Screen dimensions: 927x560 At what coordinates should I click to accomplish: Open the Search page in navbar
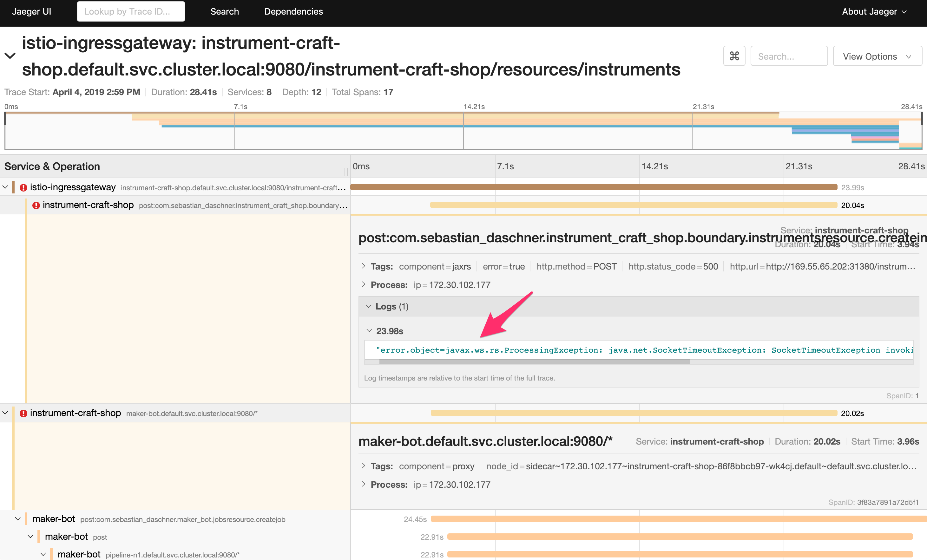point(224,11)
